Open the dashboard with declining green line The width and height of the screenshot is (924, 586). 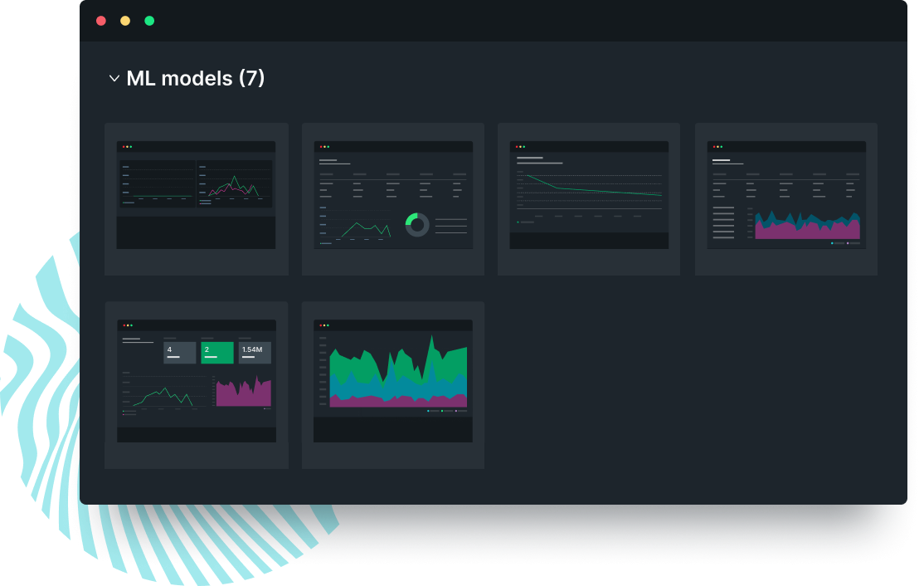(x=589, y=199)
